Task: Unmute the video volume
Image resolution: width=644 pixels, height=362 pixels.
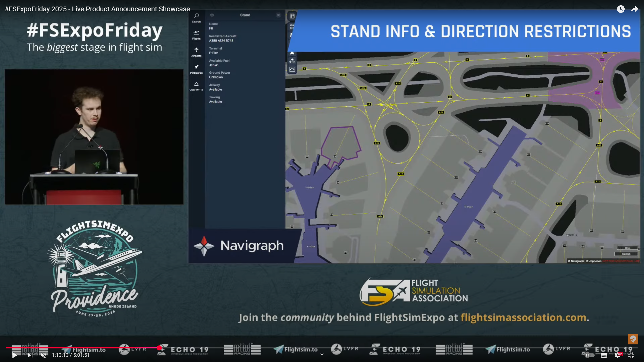Action: 44,355
